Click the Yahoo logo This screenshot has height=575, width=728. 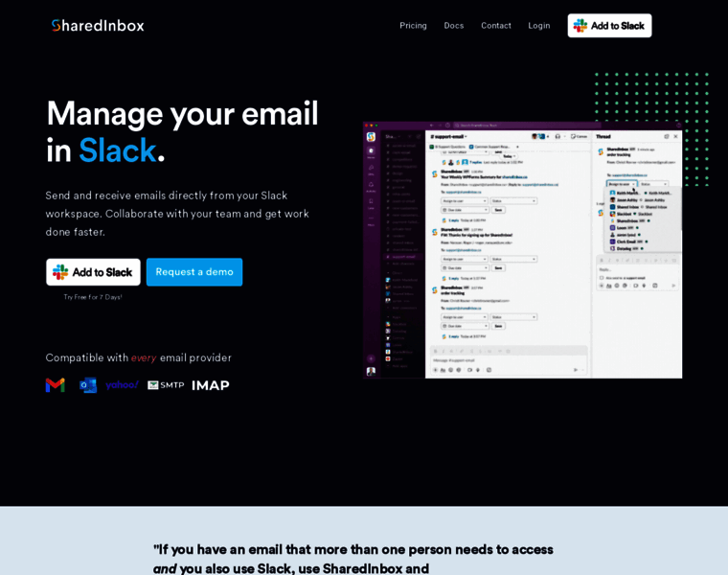(x=122, y=385)
